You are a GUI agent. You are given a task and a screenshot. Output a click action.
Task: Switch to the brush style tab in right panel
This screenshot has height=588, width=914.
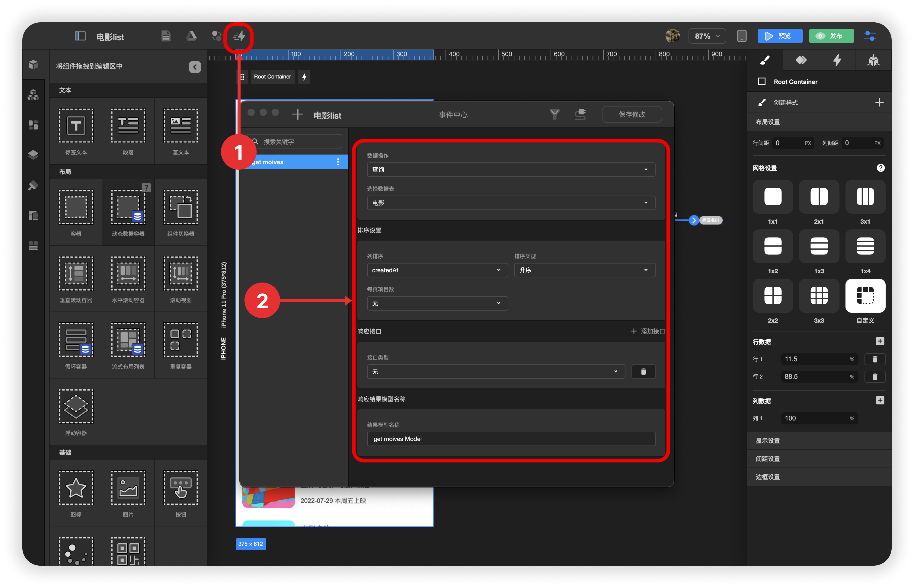[x=765, y=60]
